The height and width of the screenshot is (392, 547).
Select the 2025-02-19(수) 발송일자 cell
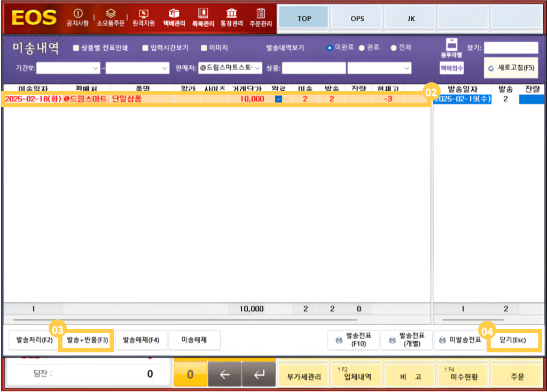coord(463,99)
